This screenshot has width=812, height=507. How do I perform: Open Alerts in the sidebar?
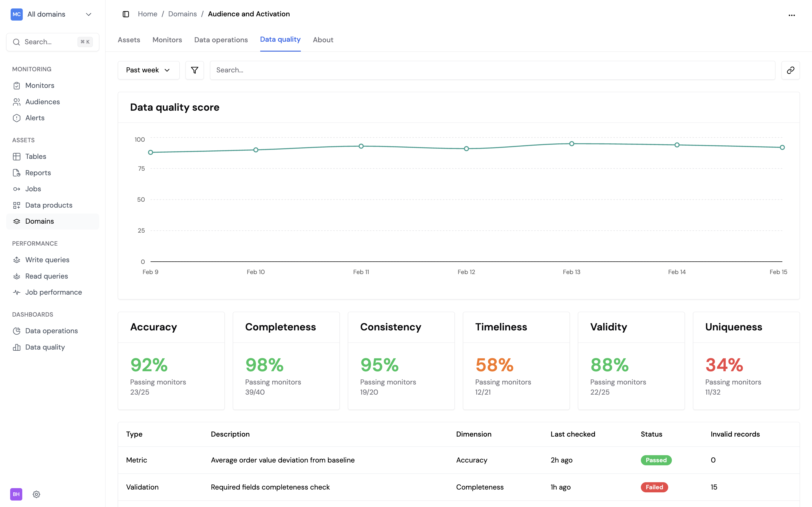tap(35, 118)
